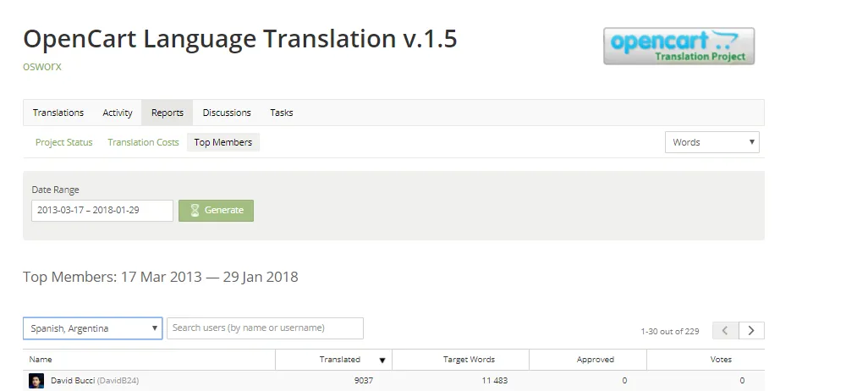Click the 9037 translated value
Viewport: 868px width, 391px height.
point(363,381)
